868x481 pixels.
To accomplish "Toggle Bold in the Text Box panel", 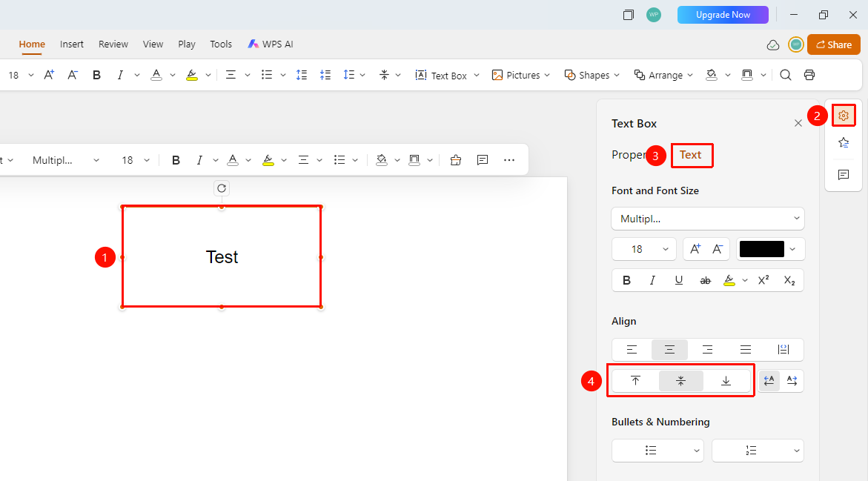I will tap(626, 281).
